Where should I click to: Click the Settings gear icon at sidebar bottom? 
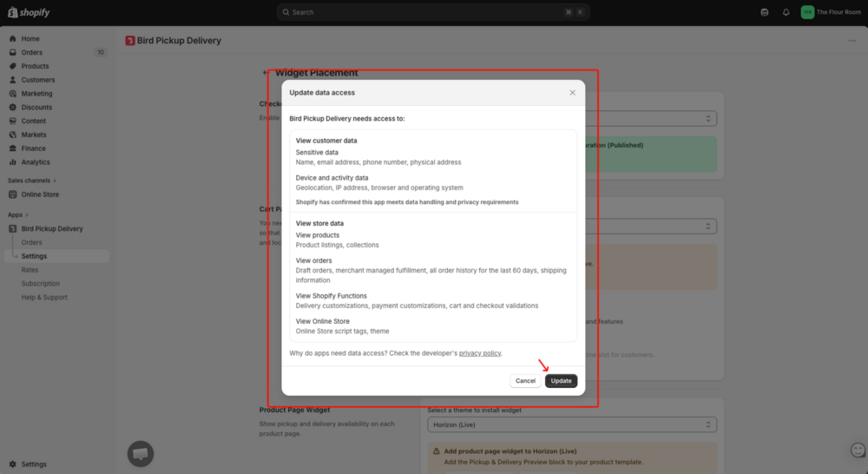(x=13, y=464)
